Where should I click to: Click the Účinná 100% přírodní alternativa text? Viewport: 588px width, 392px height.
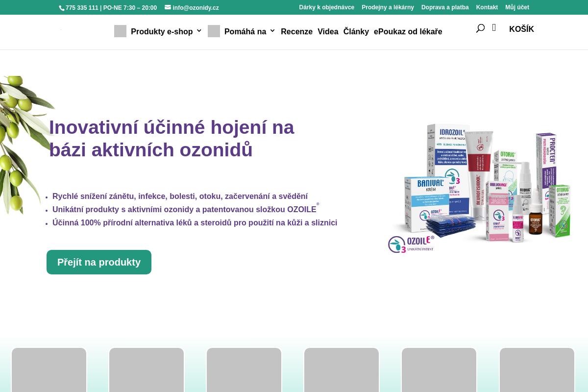195,222
